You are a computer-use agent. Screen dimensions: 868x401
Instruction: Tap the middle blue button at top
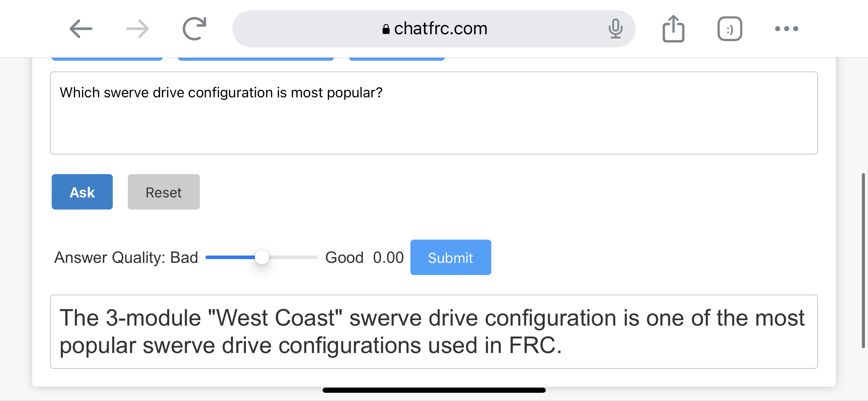[256, 59]
